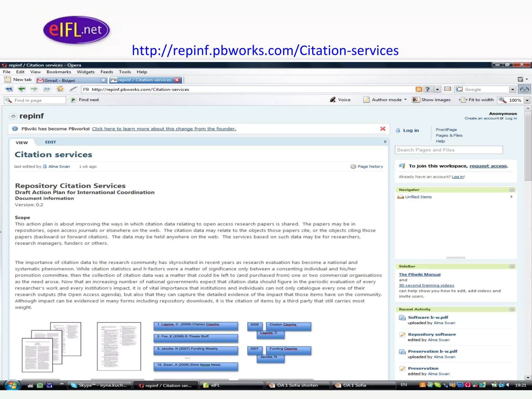This screenshot has width=532, height=399.
Task: Open the File menu
Action: [x=7, y=72]
